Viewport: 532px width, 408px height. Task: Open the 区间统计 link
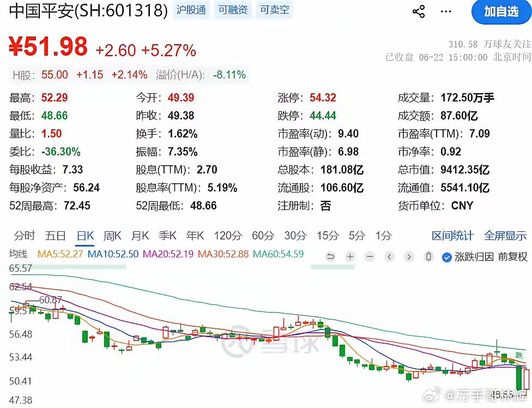click(452, 235)
